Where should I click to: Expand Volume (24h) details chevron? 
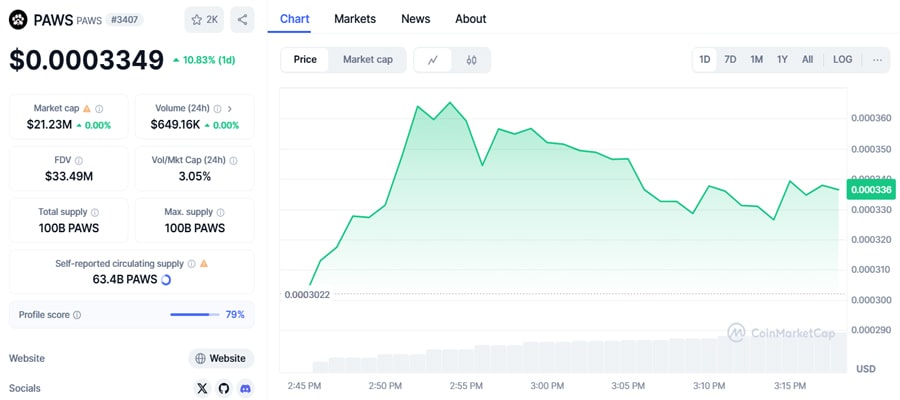point(230,108)
